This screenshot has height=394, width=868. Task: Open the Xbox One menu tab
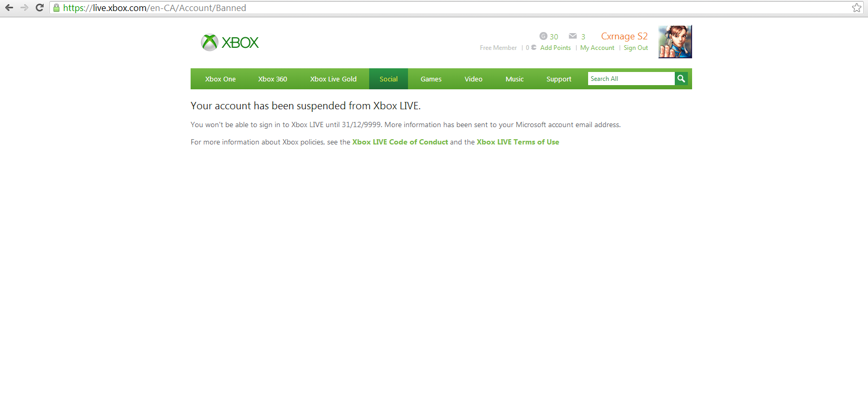(x=221, y=79)
